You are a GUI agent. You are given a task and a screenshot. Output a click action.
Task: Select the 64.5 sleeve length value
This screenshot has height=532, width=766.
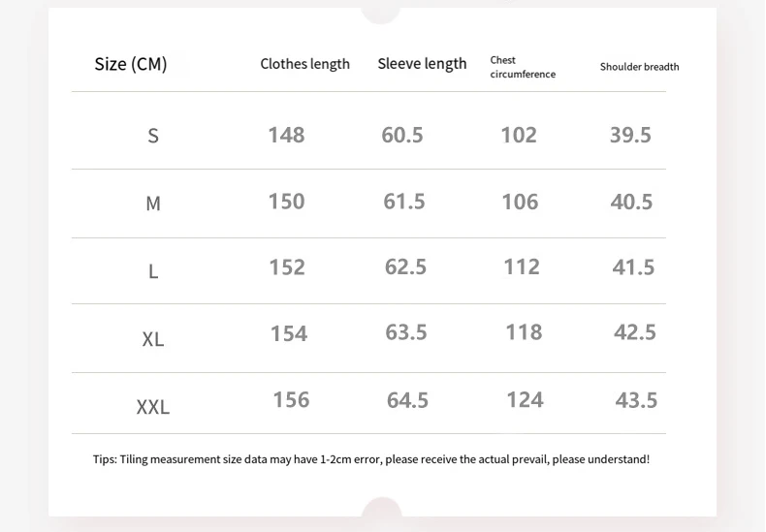(407, 400)
